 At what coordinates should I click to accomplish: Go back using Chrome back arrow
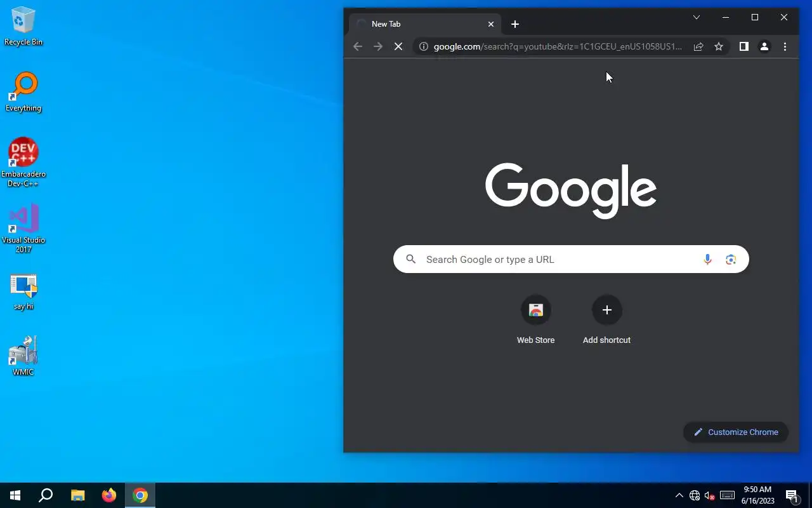358,46
